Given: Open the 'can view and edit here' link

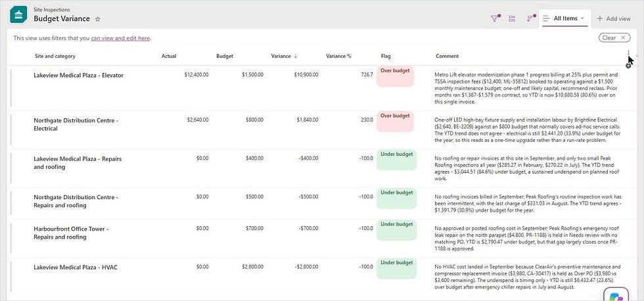Looking at the screenshot, I should tap(120, 38).
